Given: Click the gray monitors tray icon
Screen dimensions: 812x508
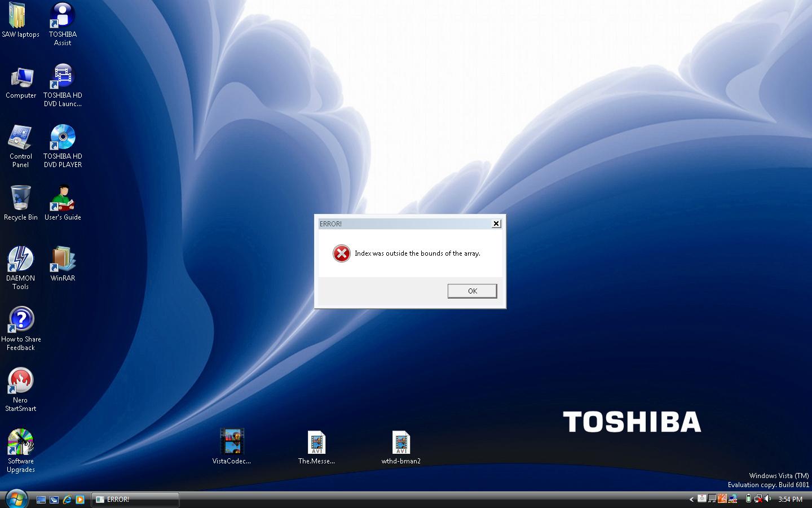Looking at the screenshot, I should tap(712, 498).
